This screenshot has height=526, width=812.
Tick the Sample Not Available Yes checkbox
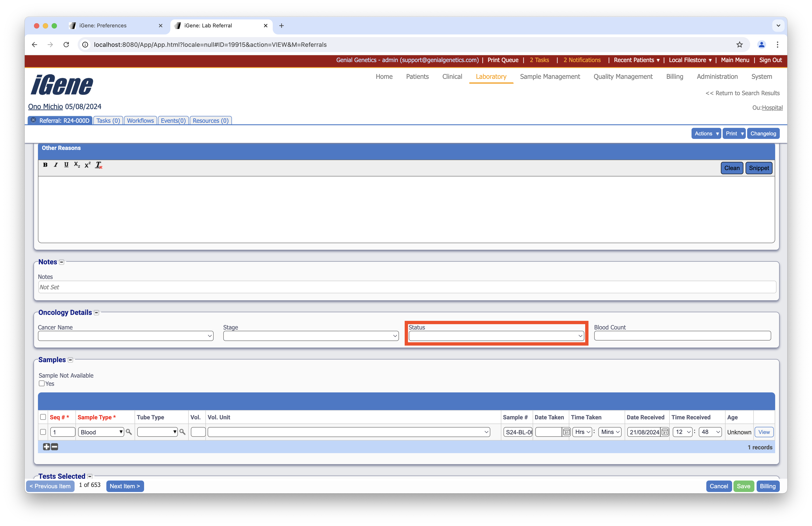[42, 383]
